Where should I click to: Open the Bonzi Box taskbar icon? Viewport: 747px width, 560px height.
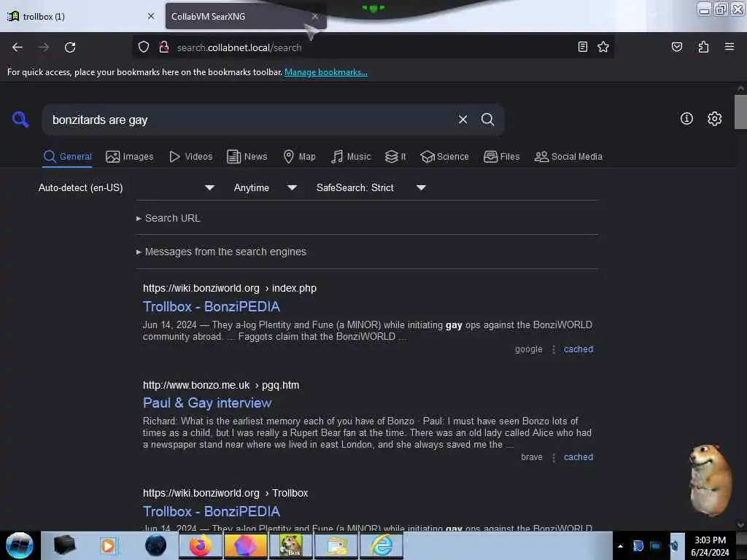290,545
